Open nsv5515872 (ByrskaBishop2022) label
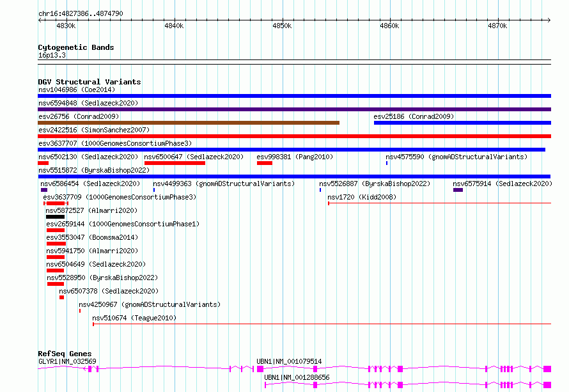The height and width of the screenshot is (392, 569). coord(94,170)
